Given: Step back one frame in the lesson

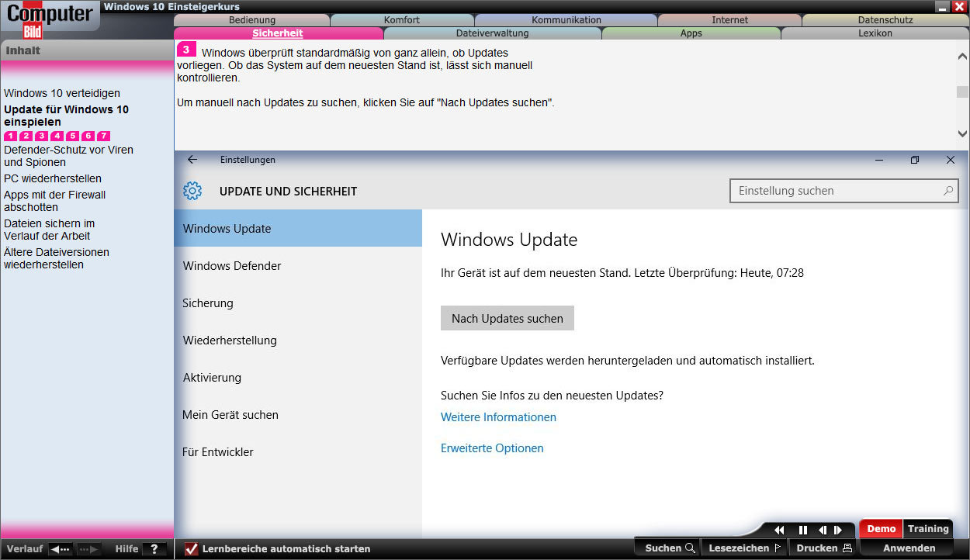Looking at the screenshot, I should [823, 530].
